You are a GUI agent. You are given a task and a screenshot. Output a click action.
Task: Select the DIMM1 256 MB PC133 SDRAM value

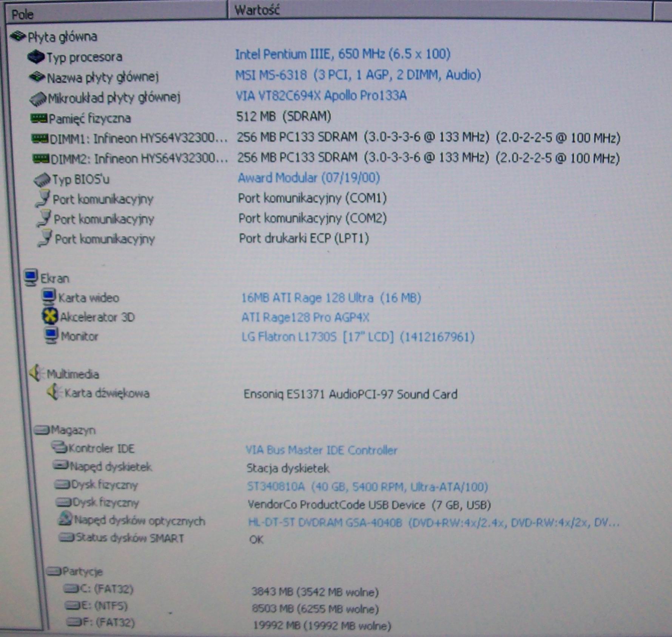click(x=428, y=137)
